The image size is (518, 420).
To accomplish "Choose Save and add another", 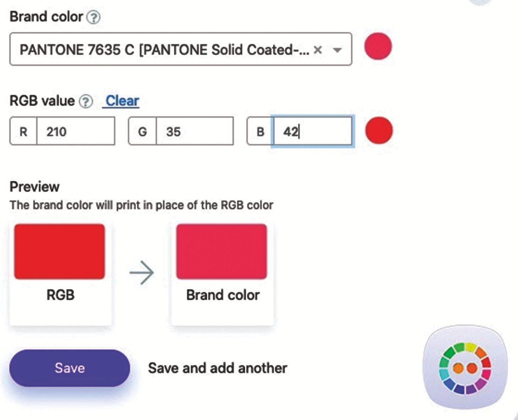I will coord(217,368).
